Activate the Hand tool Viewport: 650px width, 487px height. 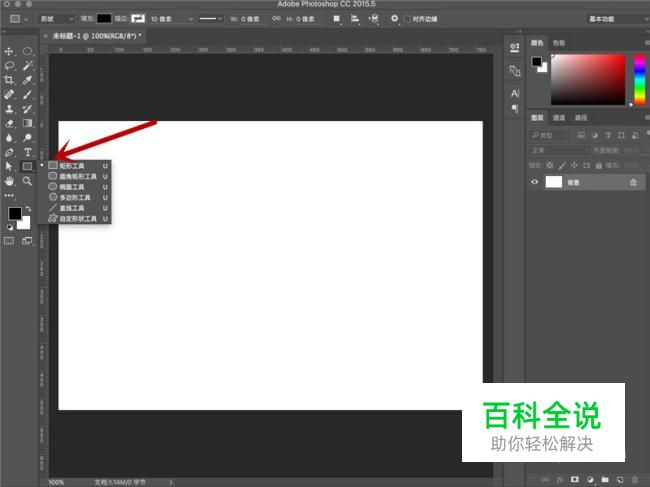coord(9,181)
